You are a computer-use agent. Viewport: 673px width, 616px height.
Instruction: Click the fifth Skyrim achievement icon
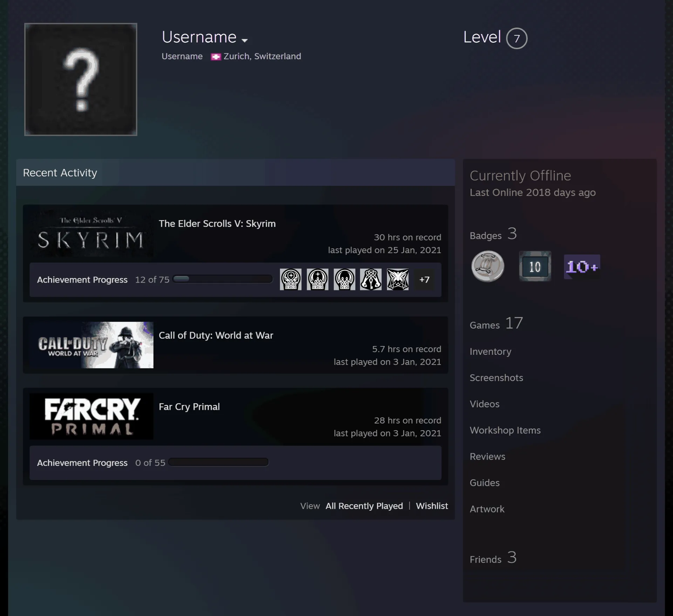(x=397, y=279)
